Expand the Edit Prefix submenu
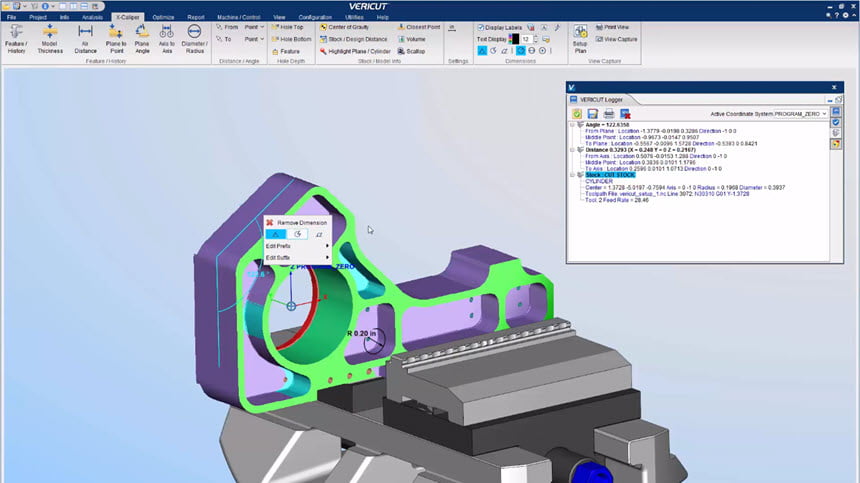This screenshot has height=483, width=860. [x=297, y=246]
